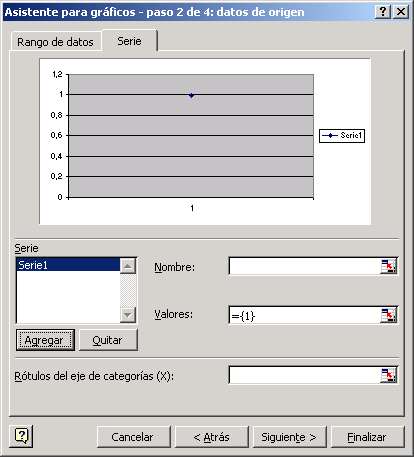
Task: Click inside the Valores input field
Action: pyautogui.click(x=304, y=315)
